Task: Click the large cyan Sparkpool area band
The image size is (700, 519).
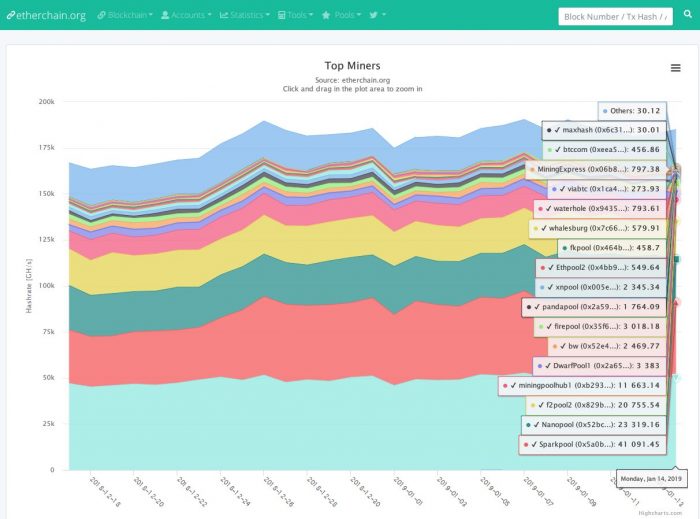Action: click(x=286, y=424)
